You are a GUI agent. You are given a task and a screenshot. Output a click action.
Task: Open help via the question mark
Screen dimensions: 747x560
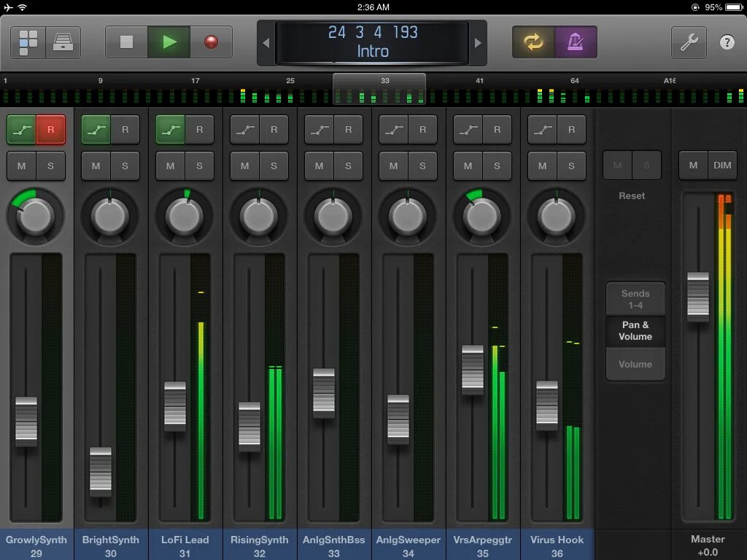point(727,42)
